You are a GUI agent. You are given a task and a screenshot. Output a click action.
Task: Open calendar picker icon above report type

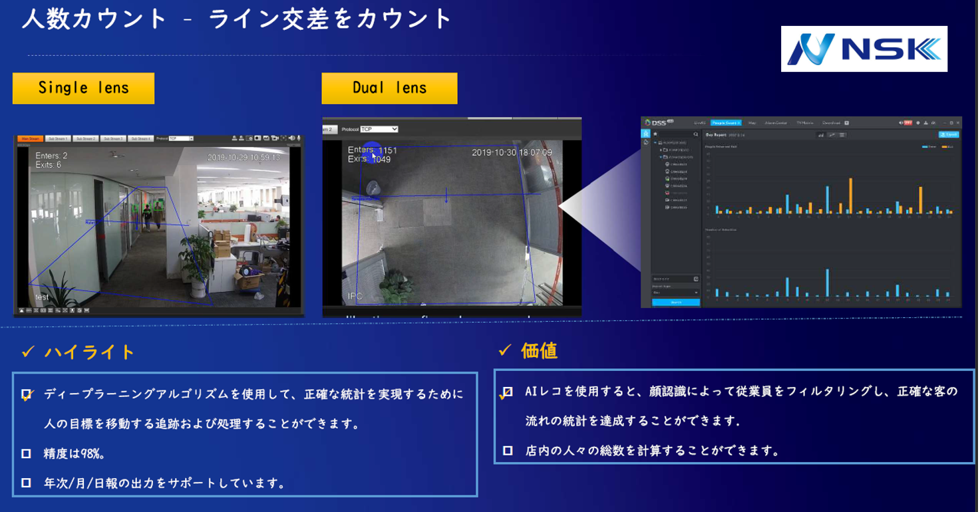696,279
